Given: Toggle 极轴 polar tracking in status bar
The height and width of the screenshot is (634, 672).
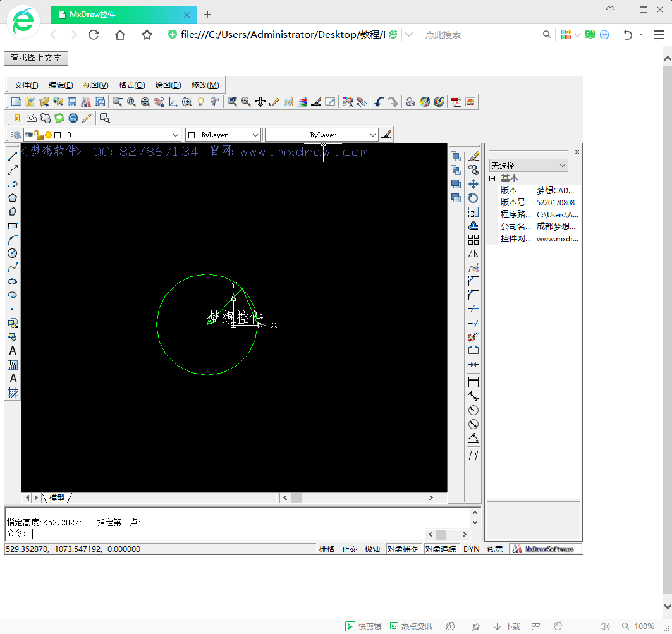Looking at the screenshot, I should pyautogui.click(x=372, y=549).
